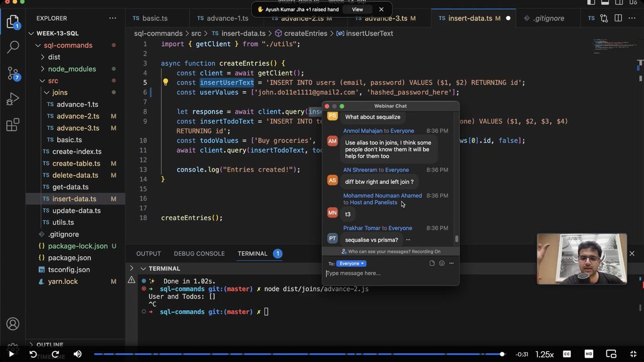Click the warning icon beside terminal
This screenshot has height=362, width=644.
[131, 280]
